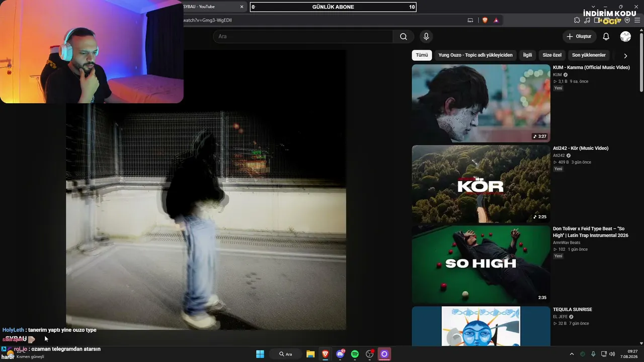The width and height of the screenshot is (644, 362).
Task: Open Don Toliver x Feid Type Beat title
Action: 591,232
